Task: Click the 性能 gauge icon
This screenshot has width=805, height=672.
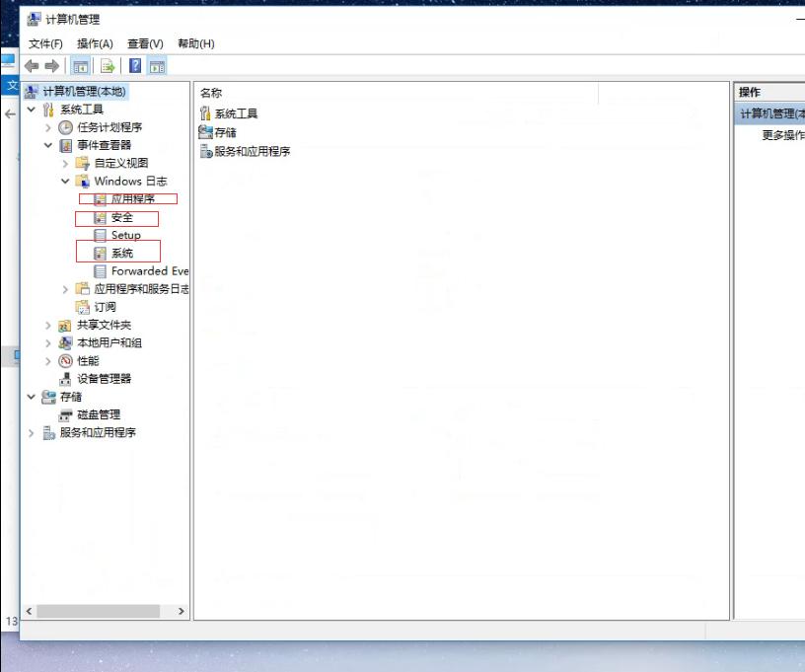Action: 65,361
